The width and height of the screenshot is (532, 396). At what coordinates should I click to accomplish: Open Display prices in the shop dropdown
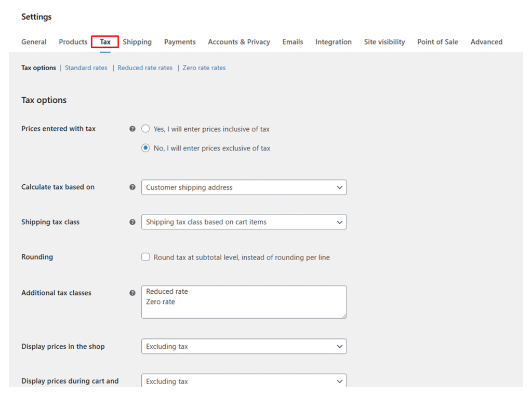[x=244, y=347]
